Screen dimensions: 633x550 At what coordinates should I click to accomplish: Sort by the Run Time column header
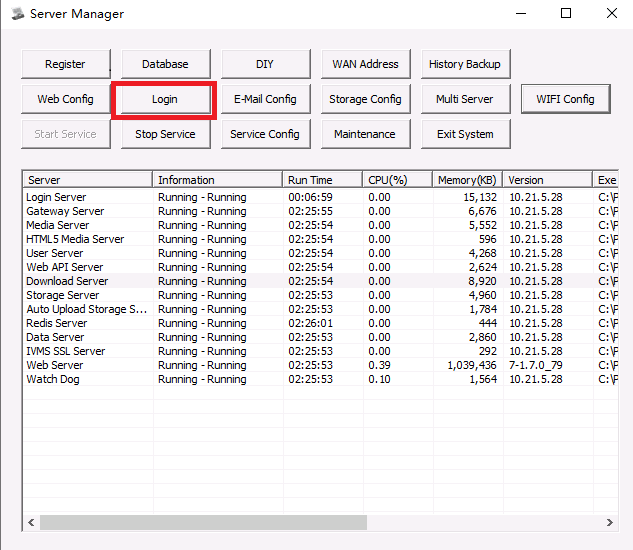(x=322, y=180)
